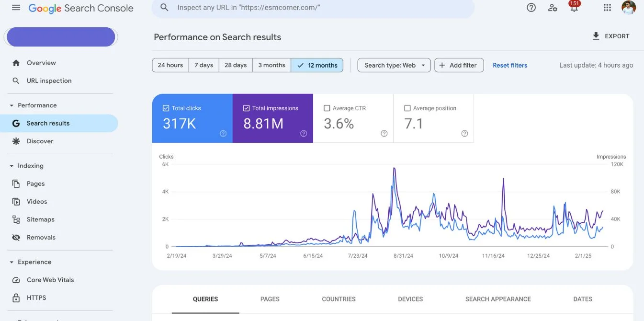Open the user settings people icon
644x321 pixels.
tap(553, 8)
